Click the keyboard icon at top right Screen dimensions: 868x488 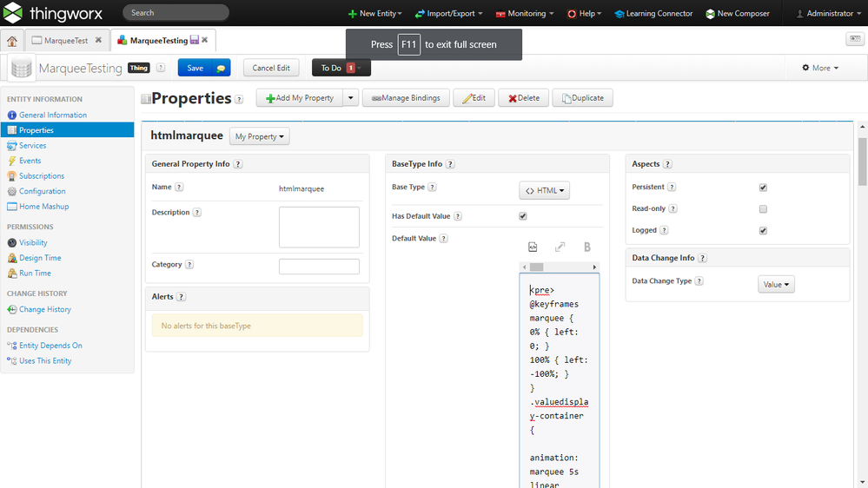pos(854,40)
